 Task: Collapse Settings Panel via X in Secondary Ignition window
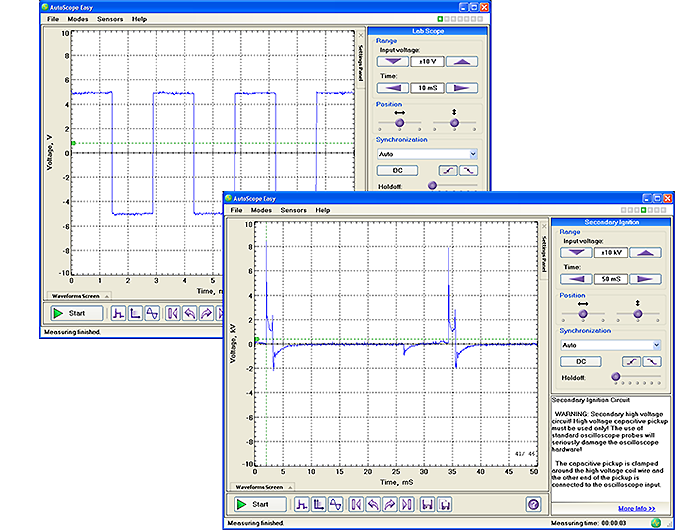(x=544, y=226)
